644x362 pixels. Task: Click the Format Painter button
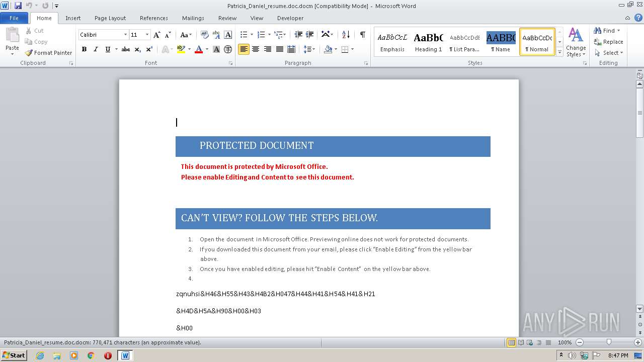tap(48, 53)
